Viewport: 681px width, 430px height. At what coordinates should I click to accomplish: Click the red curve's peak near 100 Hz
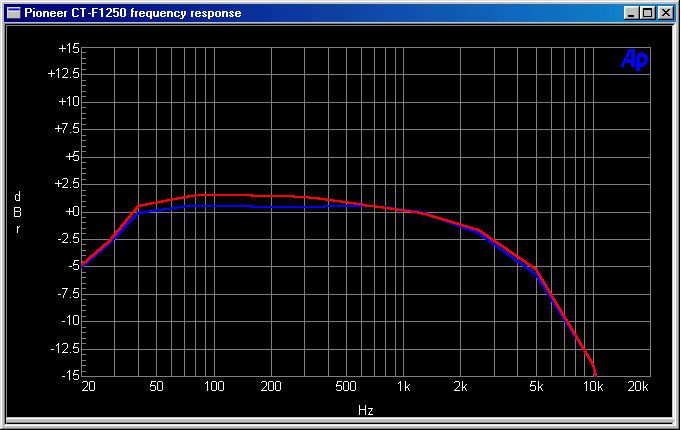click(214, 195)
